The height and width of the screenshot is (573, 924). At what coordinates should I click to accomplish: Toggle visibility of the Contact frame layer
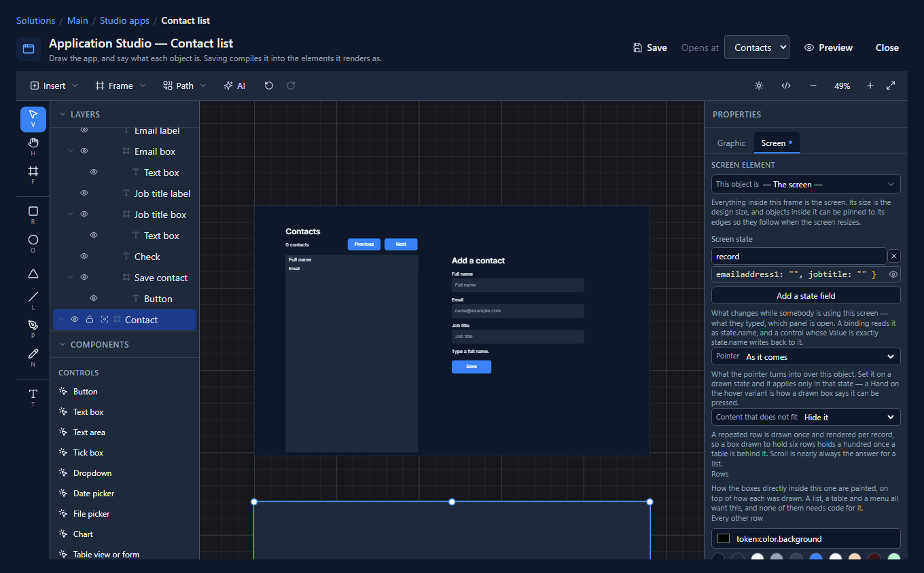click(75, 320)
